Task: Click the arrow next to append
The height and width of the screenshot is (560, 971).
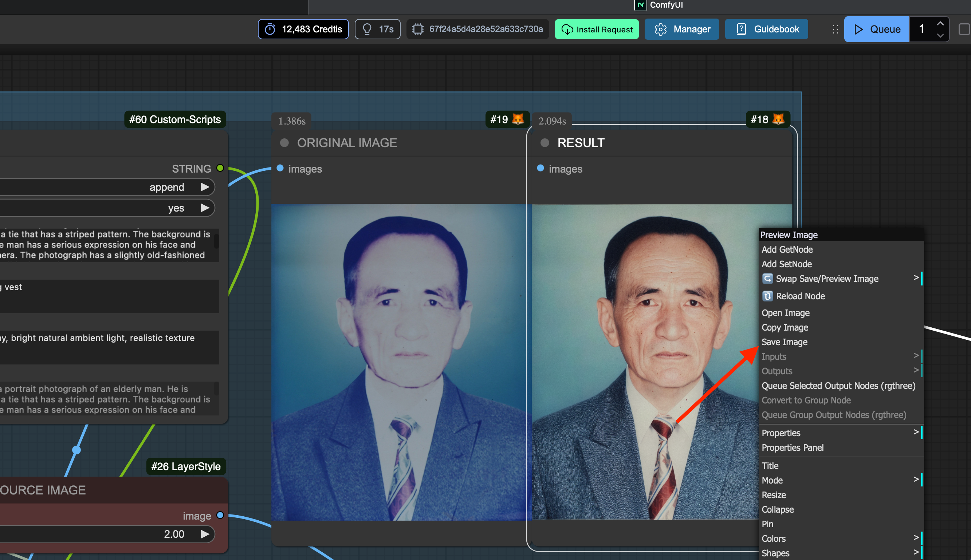Action: pyautogui.click(x=205, y=187)
